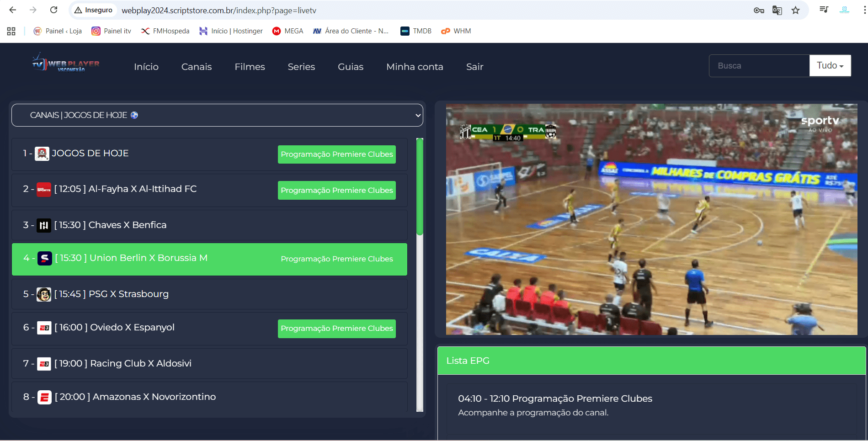Click the sportv live video player

coord(651,219)
